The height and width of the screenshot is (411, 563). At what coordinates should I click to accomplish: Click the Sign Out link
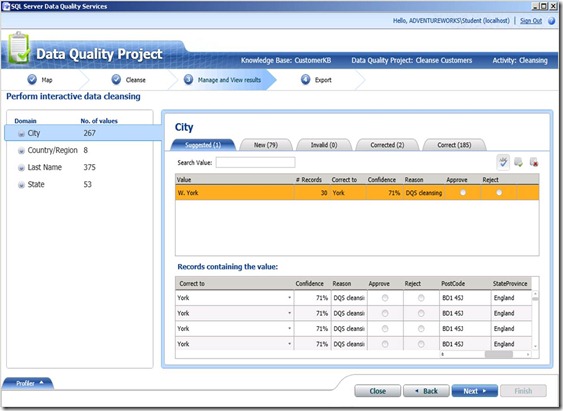point(531,21)
